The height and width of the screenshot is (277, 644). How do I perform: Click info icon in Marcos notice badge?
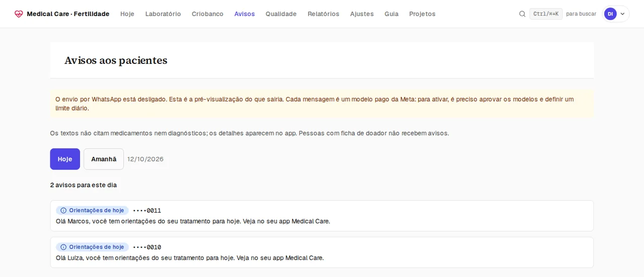(63, 211)
